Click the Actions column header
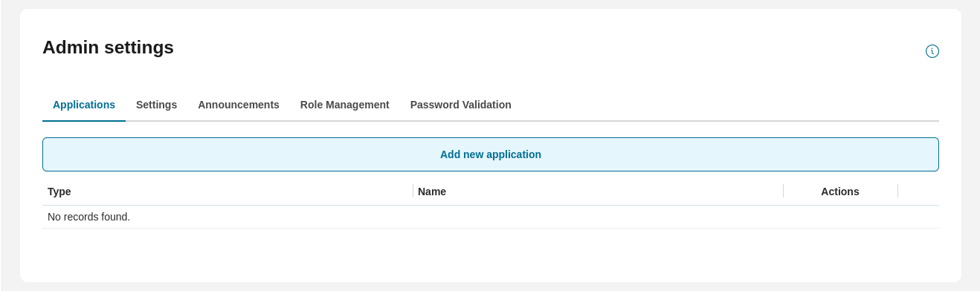 coord(840,192)
